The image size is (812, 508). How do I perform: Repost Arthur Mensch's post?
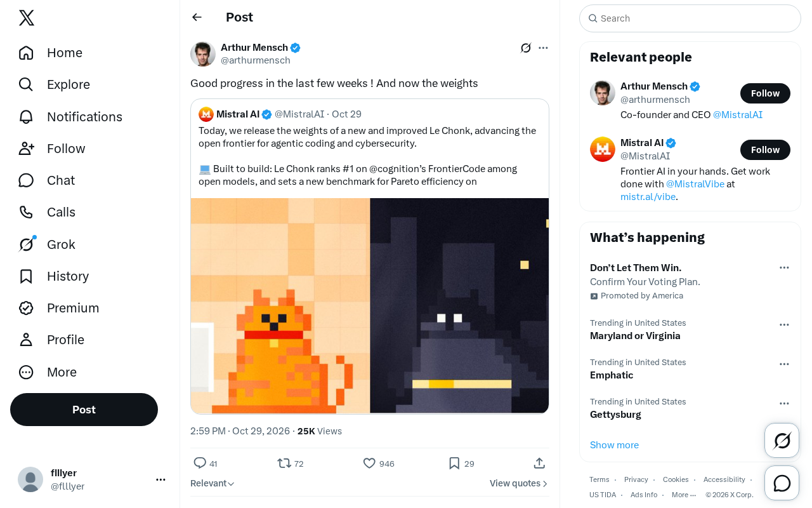click(x=284, y=464)
